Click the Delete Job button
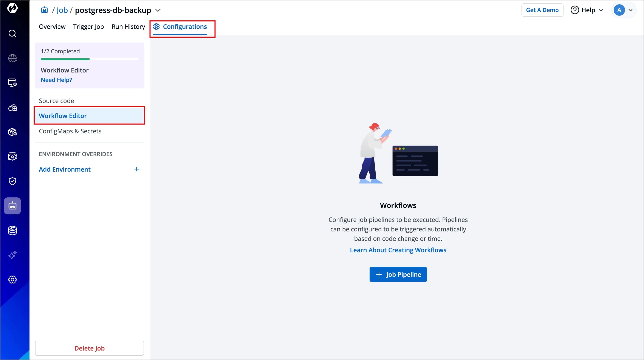 90,348
